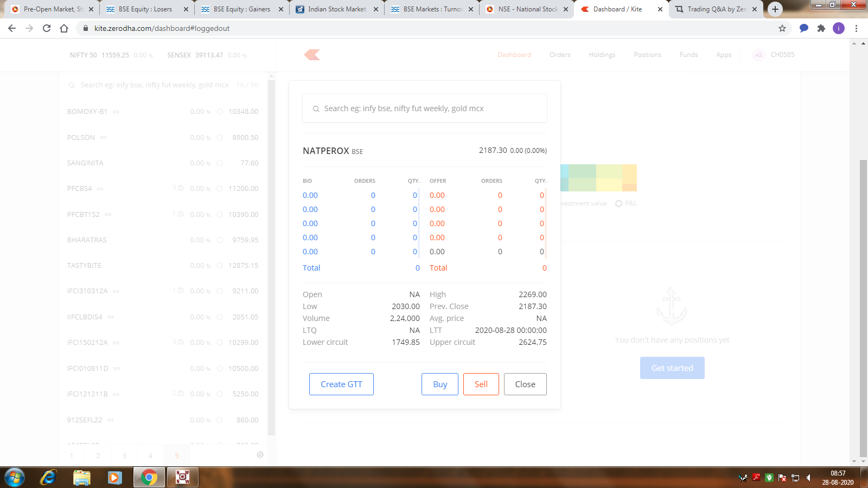Bookmark this page with star icon
The height and width of the screenshot is (488, 868).
pos(782,28)
